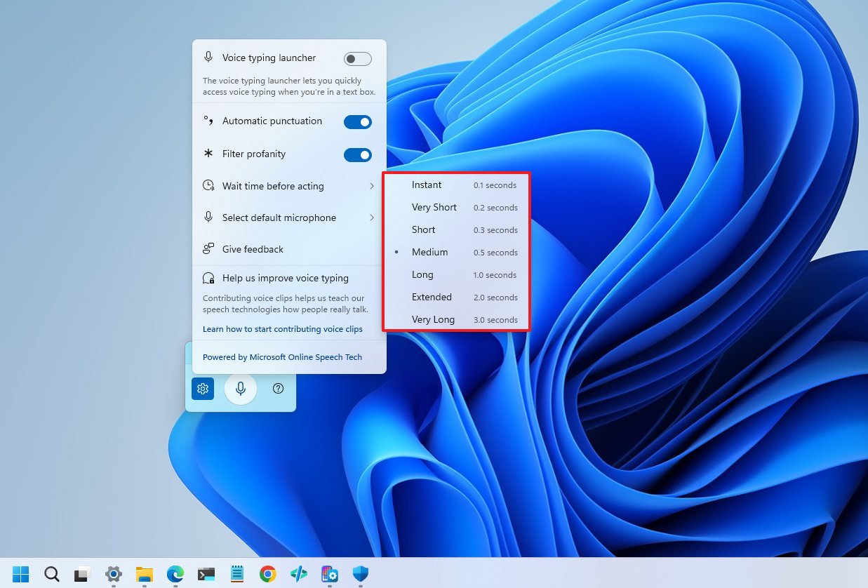Open Learn how to start contributing voice clips link
This screenshot has width=868, height=588.
pos(283,329)
